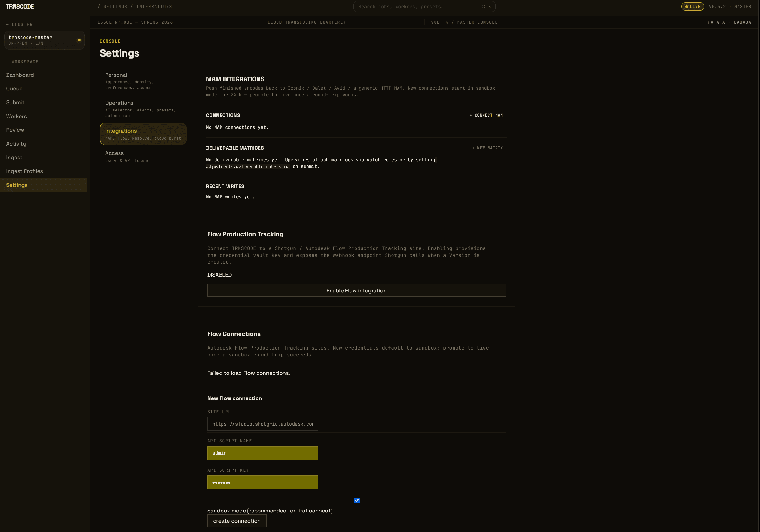Focus the Site URL input field

coord(262,424)
